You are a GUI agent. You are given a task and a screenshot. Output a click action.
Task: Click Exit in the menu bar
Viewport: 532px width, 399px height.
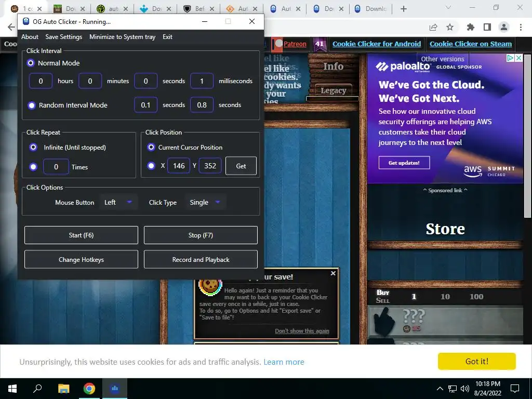(x=167, y=37)
